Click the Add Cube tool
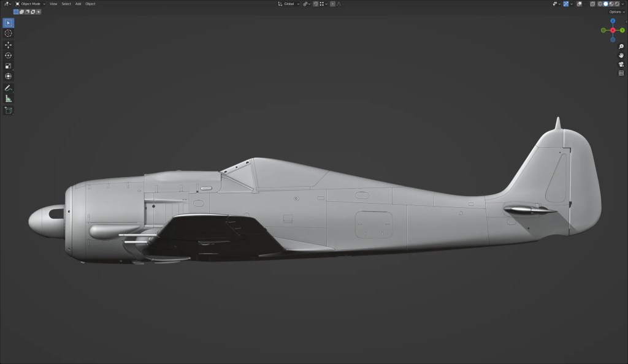628x364 pixels. tap(9, 110)
